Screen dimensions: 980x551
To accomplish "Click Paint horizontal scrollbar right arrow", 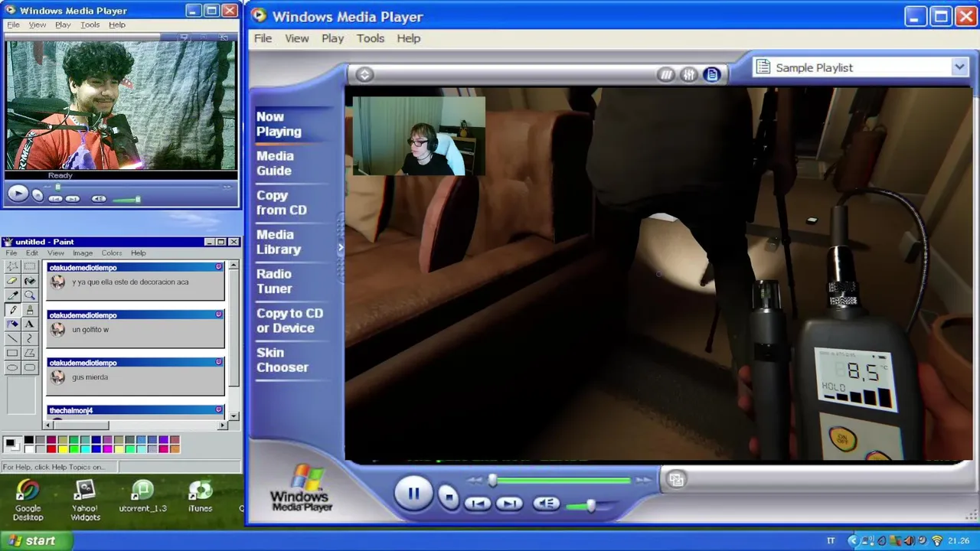I will 223,425.
